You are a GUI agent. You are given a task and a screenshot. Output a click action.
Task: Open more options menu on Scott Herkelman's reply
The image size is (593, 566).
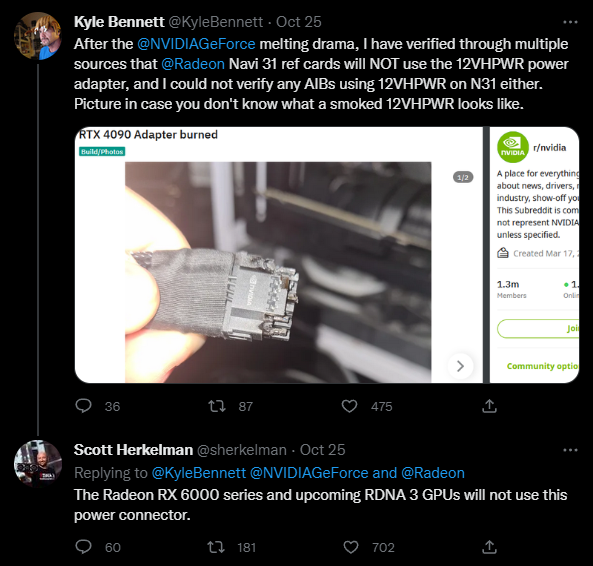570,450
